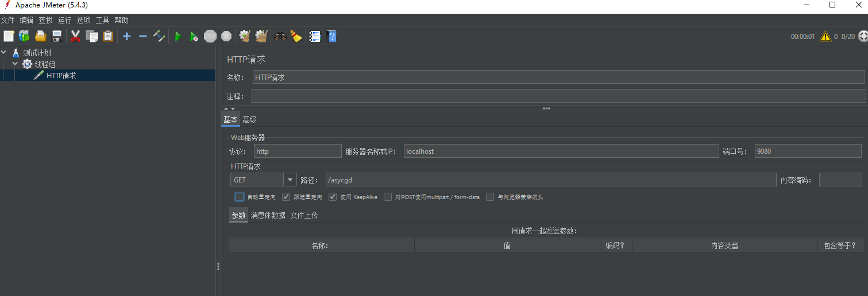Click the 名称: column header in parameters table
868x296 pixels.
321,245
